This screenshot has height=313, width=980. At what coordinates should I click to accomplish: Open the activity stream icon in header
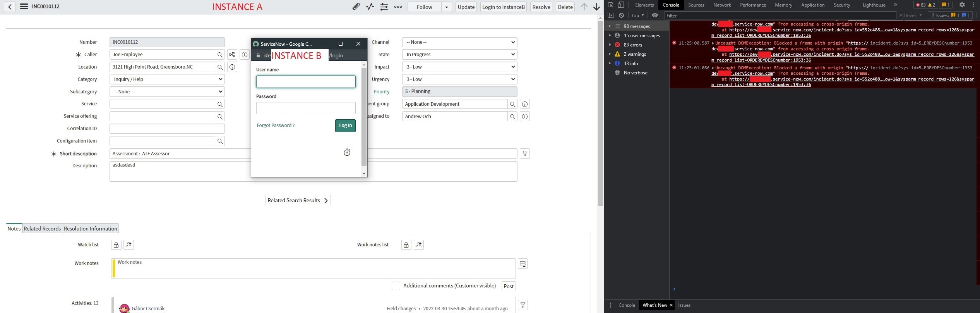tap(370, 7)
